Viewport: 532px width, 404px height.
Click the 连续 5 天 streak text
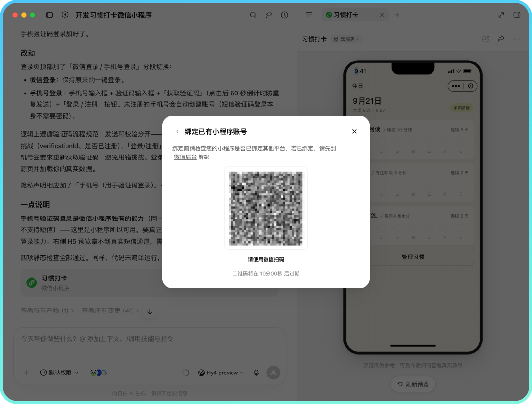click(x=460, y=130)
